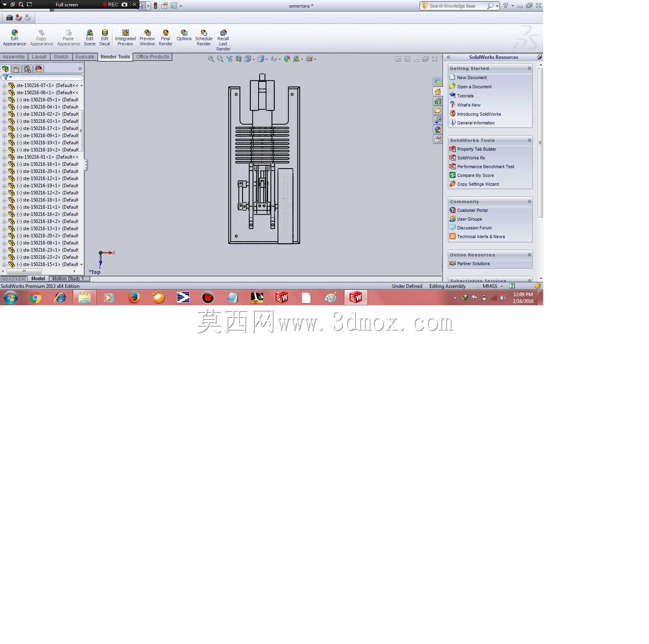The image size is (649, 644).
Task: Click the Previous View icon
Action: click(229, 59)
